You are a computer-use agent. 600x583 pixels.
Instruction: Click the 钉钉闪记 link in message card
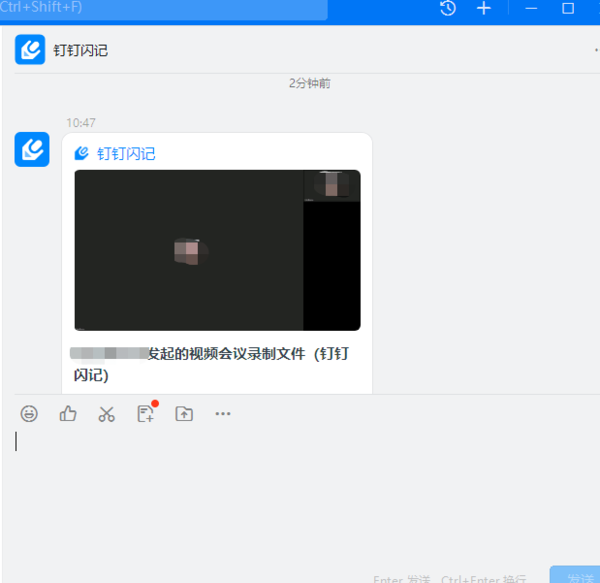tap(125, 154)
